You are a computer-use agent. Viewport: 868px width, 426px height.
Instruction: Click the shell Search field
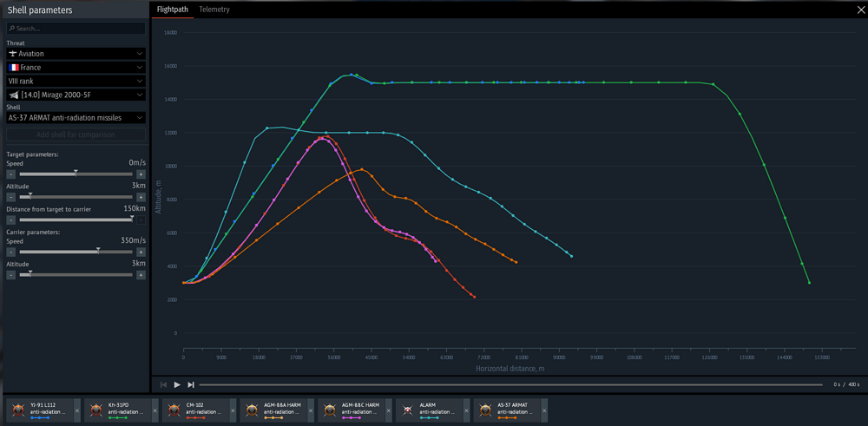[76, 29]
